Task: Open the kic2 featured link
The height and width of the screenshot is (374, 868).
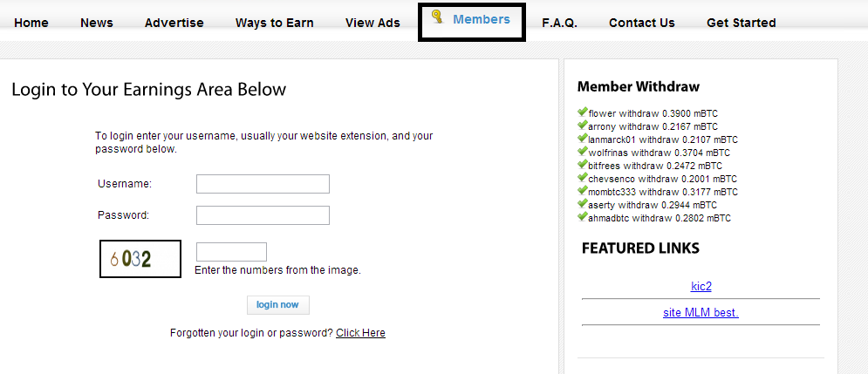Action: pyautogui.click(x=701, y=286)
